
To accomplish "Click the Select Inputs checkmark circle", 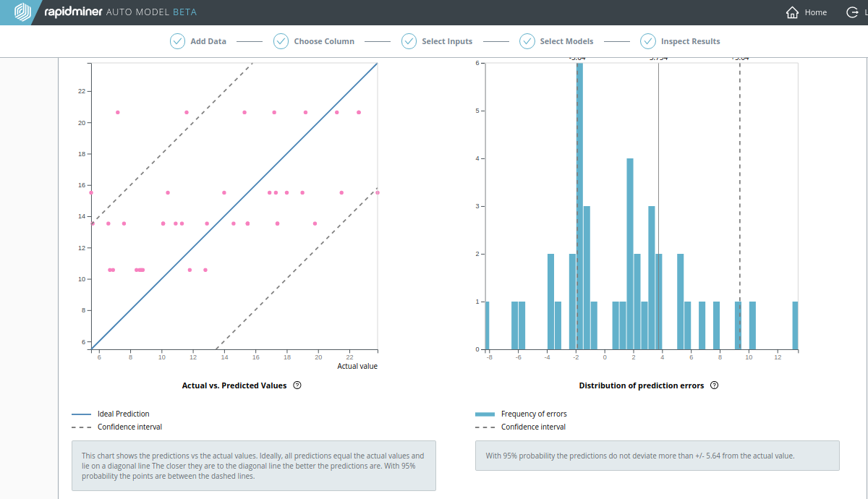I will [x=409, y=41].
